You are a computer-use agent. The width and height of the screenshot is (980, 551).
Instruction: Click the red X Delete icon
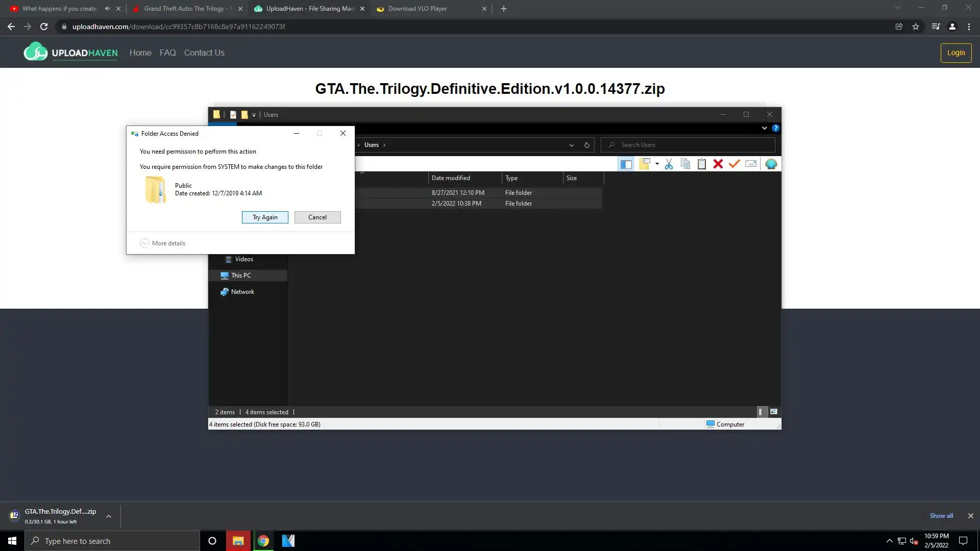[718, 164]
